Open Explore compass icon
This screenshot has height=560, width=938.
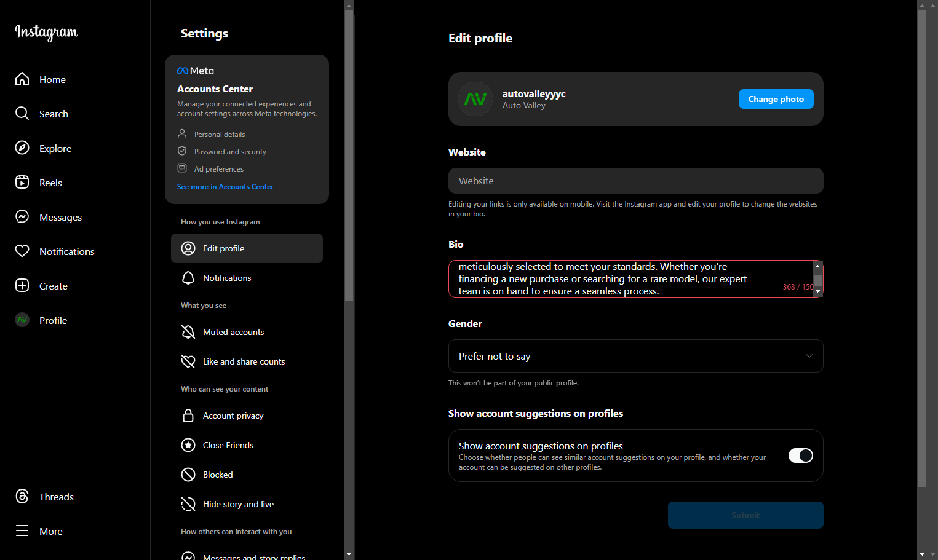point(22,148)
